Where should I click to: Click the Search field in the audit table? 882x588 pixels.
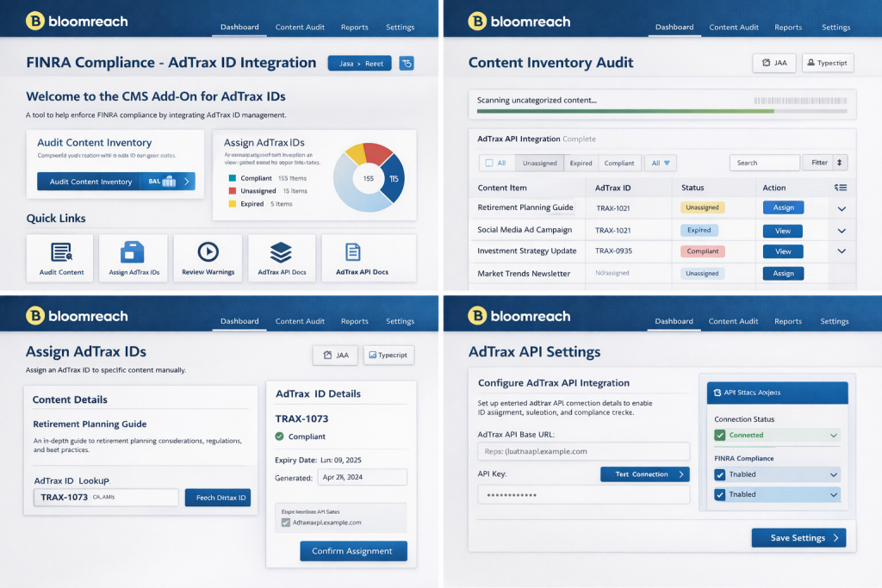click(764, 163)
